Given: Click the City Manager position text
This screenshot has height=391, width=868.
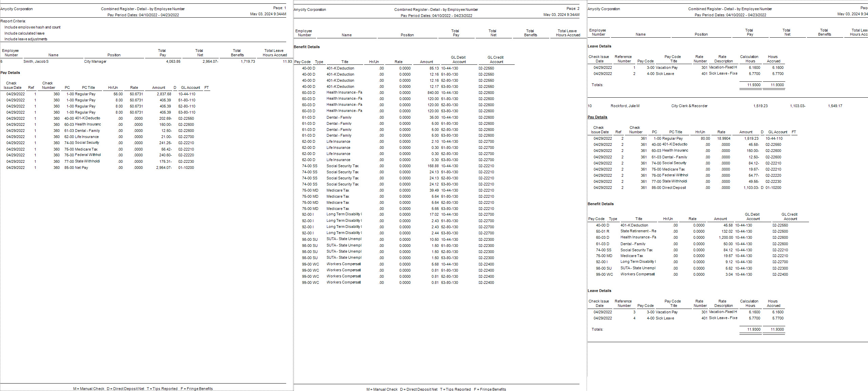Looking at the screenshot, I should point(95,61).
